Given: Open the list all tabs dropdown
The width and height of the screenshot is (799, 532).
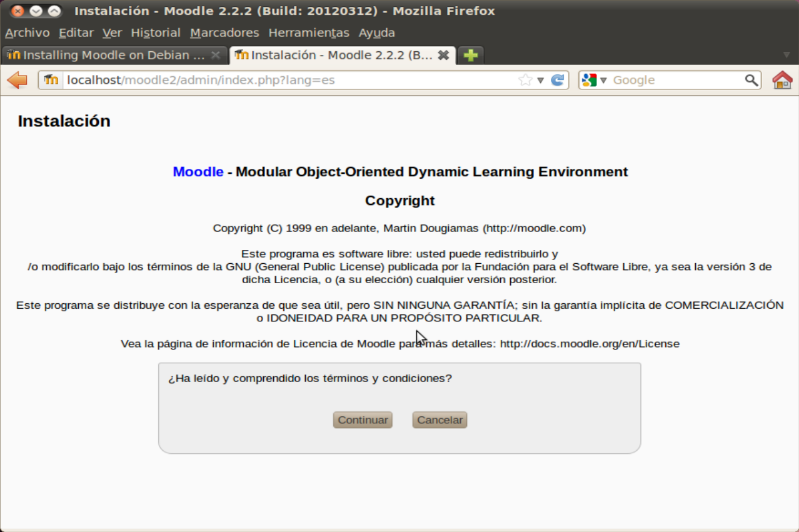Looking at the screenshot, I should [786, 55].
